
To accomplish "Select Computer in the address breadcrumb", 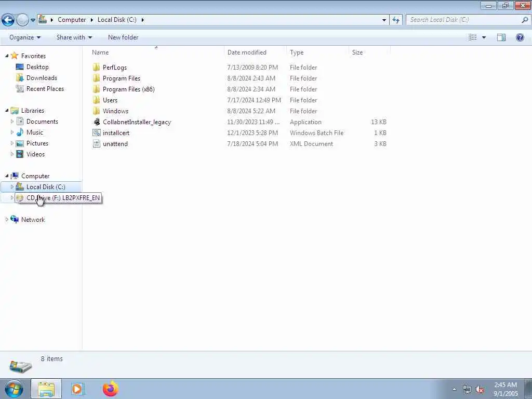I will 72,20.
